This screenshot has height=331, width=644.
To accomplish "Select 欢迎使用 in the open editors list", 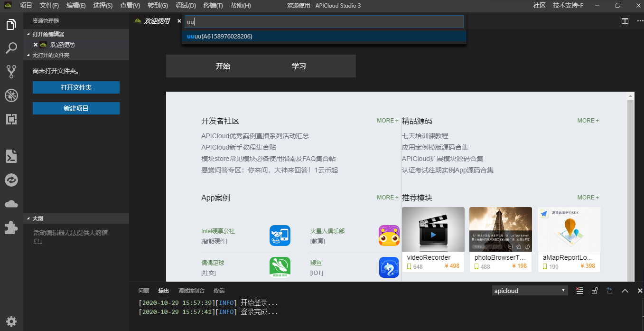I will click(x=62, y=45).
